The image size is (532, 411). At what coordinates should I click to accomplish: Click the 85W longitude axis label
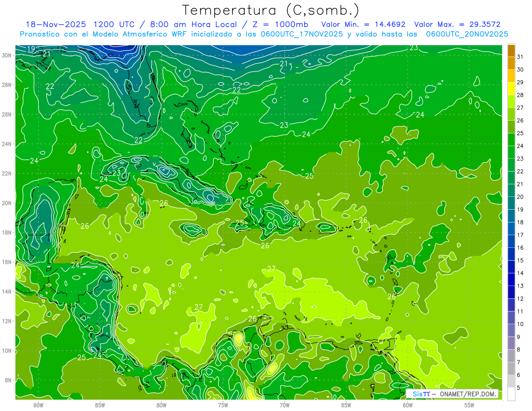pos(100,405)
